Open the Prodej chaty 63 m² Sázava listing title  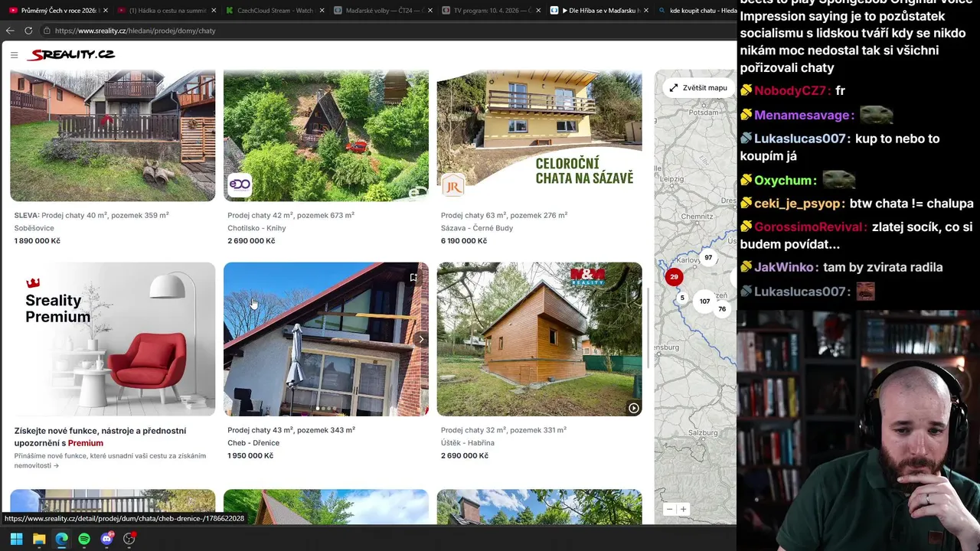pos(504,215)
